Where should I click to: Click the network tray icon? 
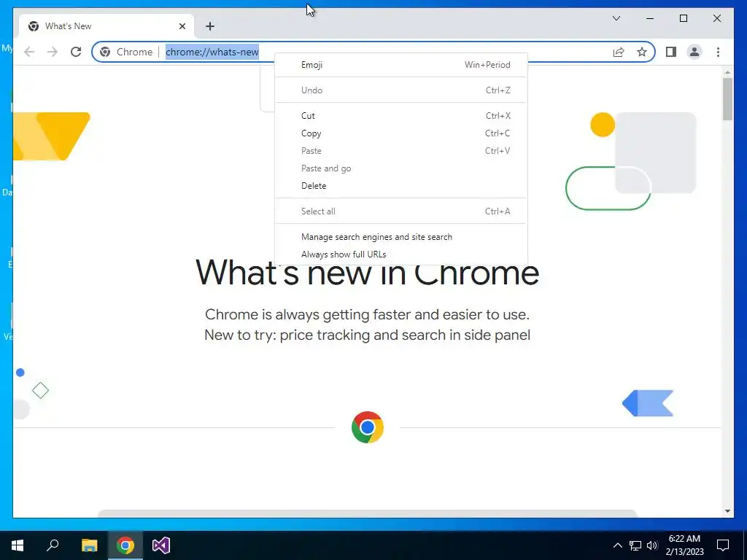(x=635, y=545)
